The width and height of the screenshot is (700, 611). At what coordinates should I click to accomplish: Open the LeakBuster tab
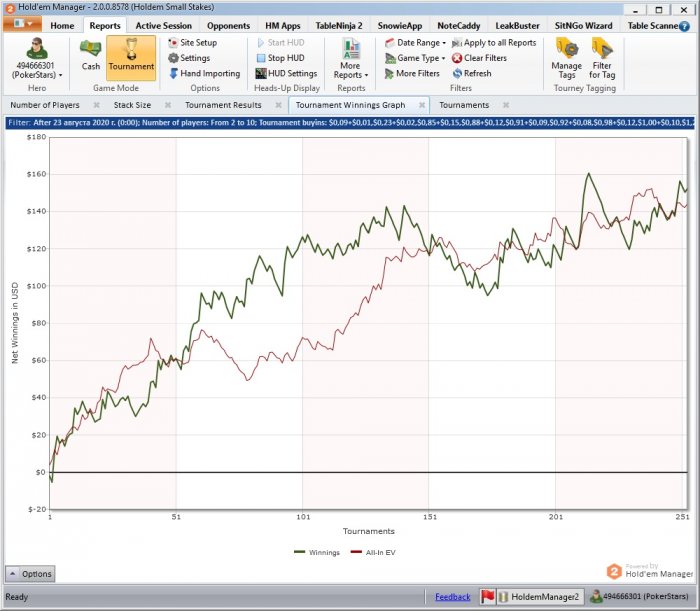(517, 26)
